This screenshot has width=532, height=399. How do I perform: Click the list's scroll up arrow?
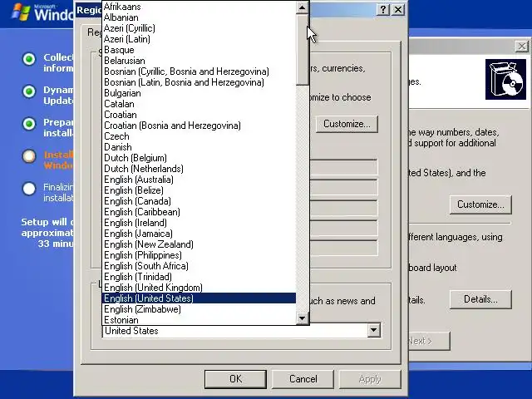coord(302,7)
